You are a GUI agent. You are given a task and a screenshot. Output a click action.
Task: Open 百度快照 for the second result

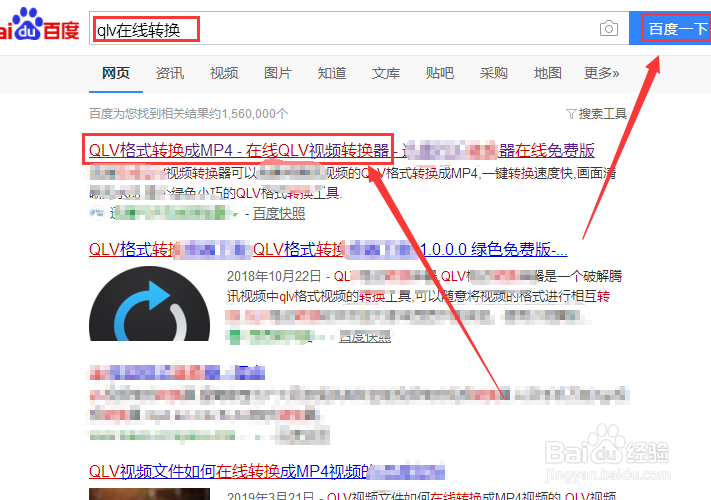coord(365,337)
